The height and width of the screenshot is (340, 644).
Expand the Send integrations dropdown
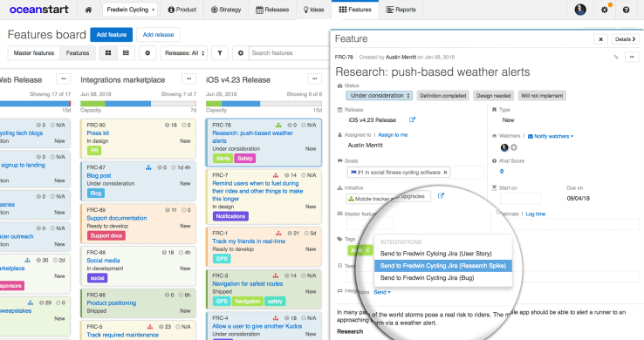(382, 292)
